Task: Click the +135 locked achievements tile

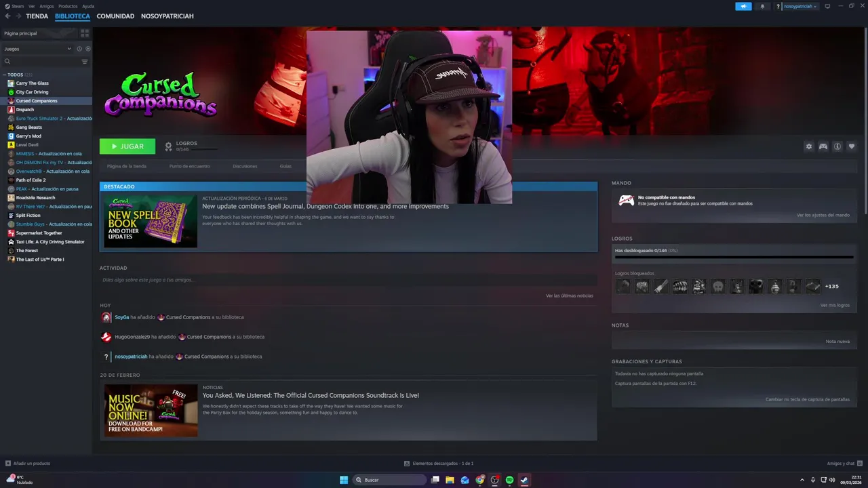Action: click(x=831, y=286)
